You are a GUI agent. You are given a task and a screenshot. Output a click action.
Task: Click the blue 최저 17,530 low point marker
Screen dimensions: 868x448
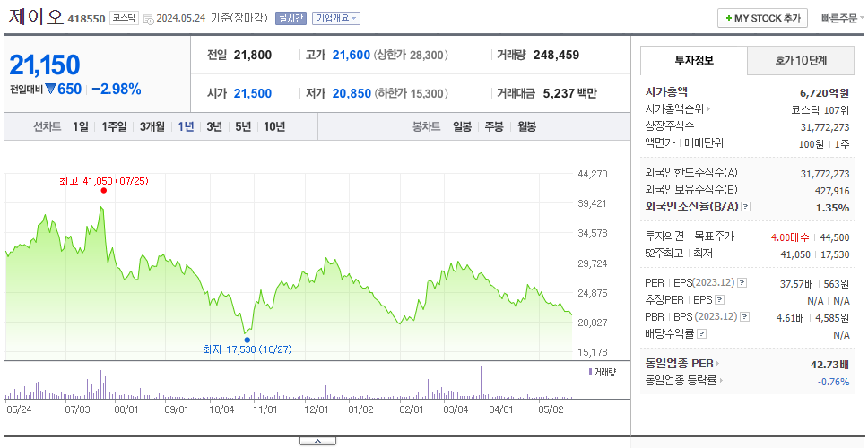(247, 340)
